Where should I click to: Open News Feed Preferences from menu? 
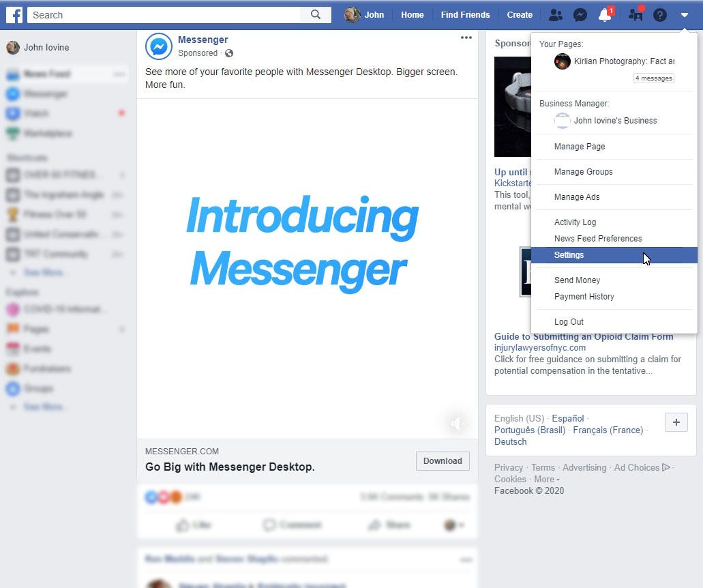coord(597,239)
